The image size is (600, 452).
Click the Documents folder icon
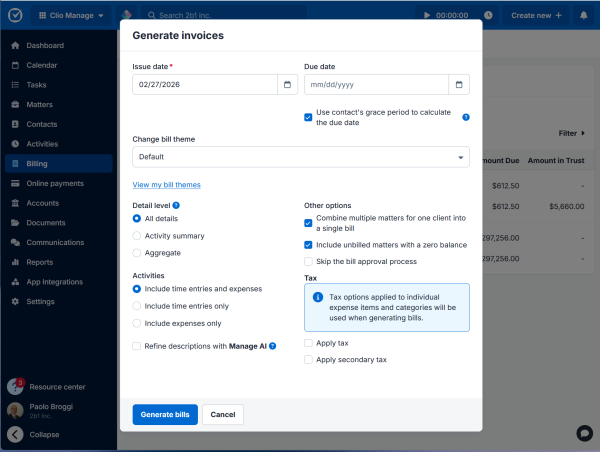(x=15, y=223)
